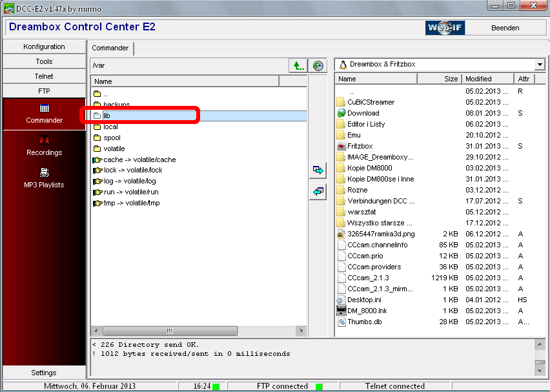The height and width of the screenshot is (392, 550).
Task: Click the Beenden button
Action: pos(505,28)
